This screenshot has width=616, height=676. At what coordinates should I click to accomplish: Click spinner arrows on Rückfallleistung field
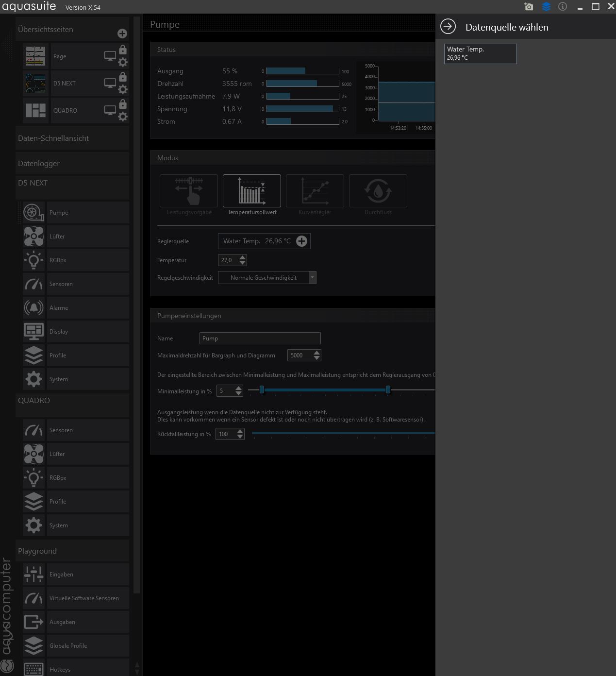point(240,434)
